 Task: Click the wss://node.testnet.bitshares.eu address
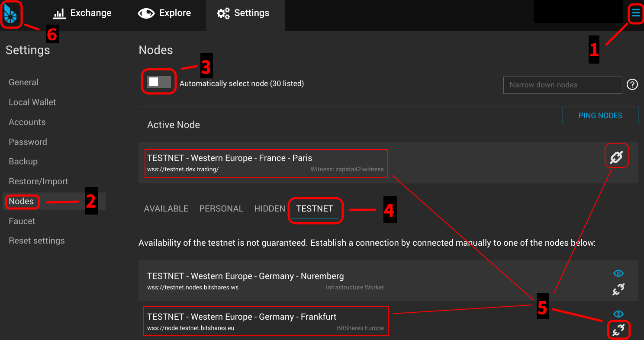coord(191,328)
